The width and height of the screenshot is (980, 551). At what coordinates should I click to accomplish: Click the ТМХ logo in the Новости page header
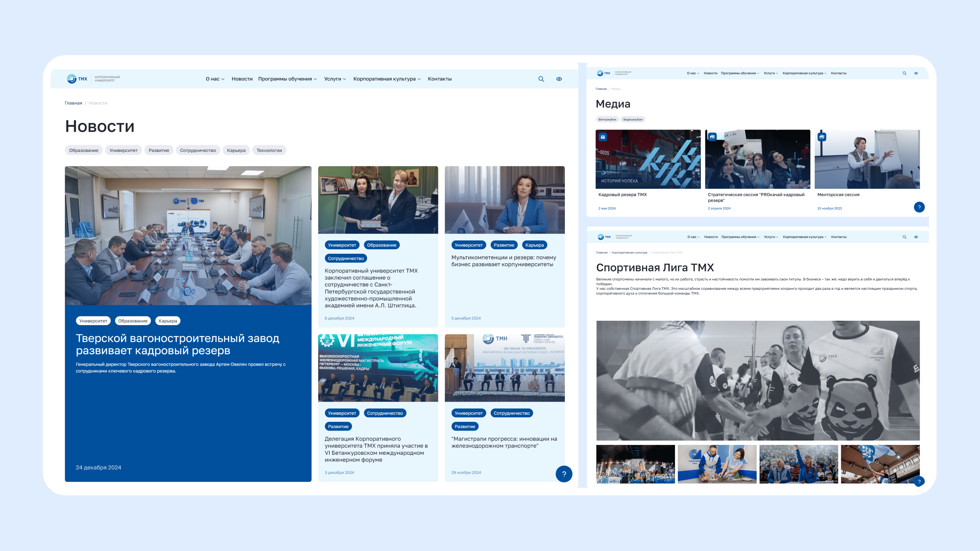[77, 79]
